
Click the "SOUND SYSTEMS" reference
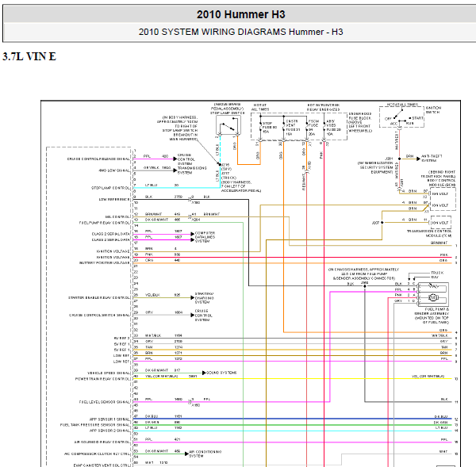tap(221, 373)
